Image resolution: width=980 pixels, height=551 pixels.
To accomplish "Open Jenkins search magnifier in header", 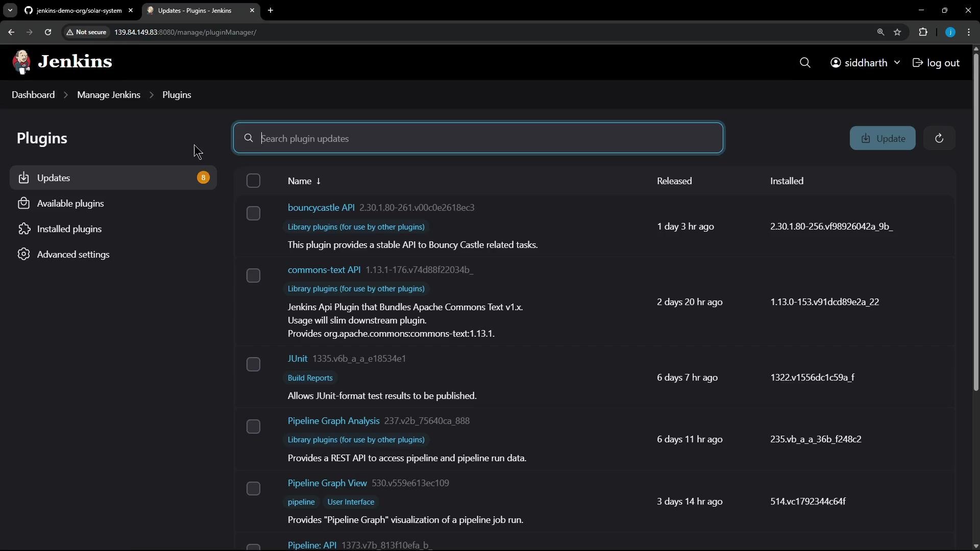I will click(x=805, y=63).
